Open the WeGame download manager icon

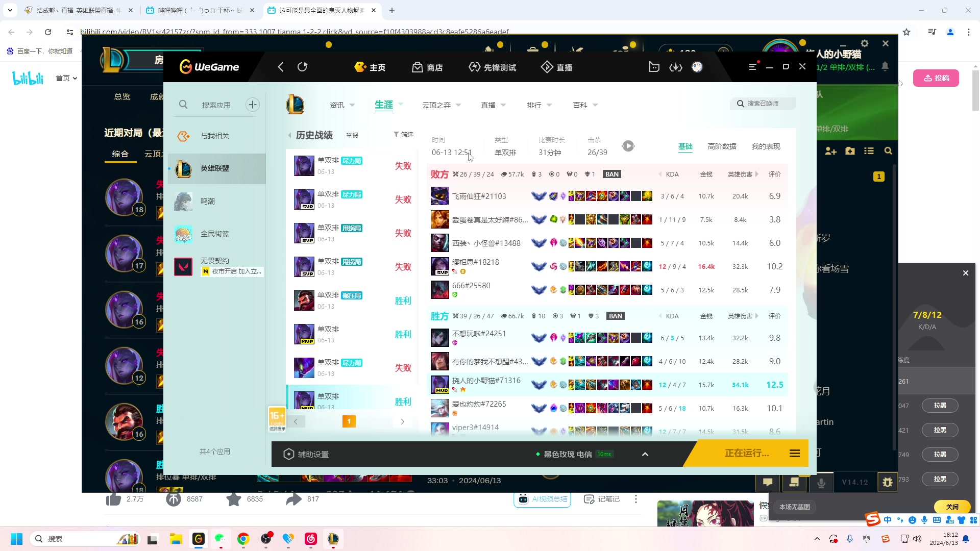[x=676, y=67]
